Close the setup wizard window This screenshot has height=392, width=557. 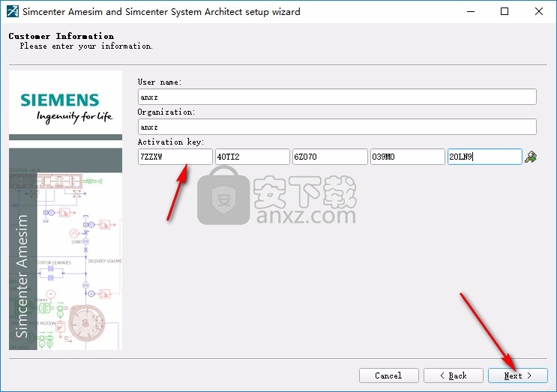click(x=538, y=11)
